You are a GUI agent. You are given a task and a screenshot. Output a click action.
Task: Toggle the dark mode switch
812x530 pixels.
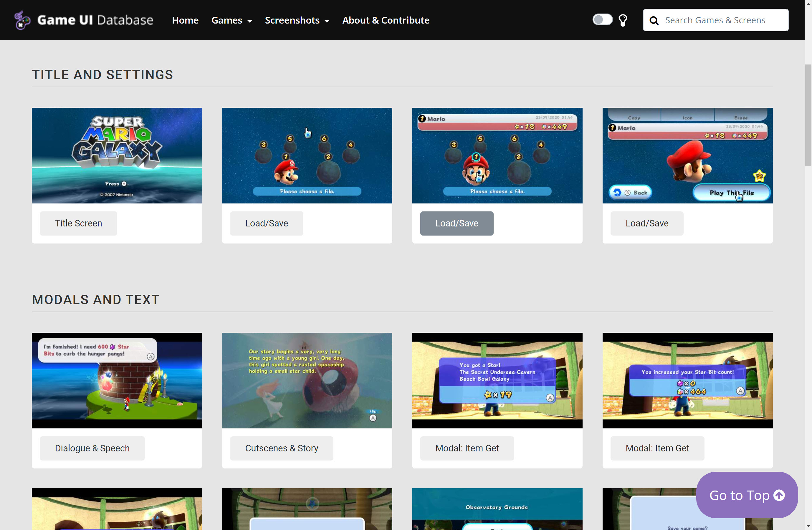pos(602,20)
